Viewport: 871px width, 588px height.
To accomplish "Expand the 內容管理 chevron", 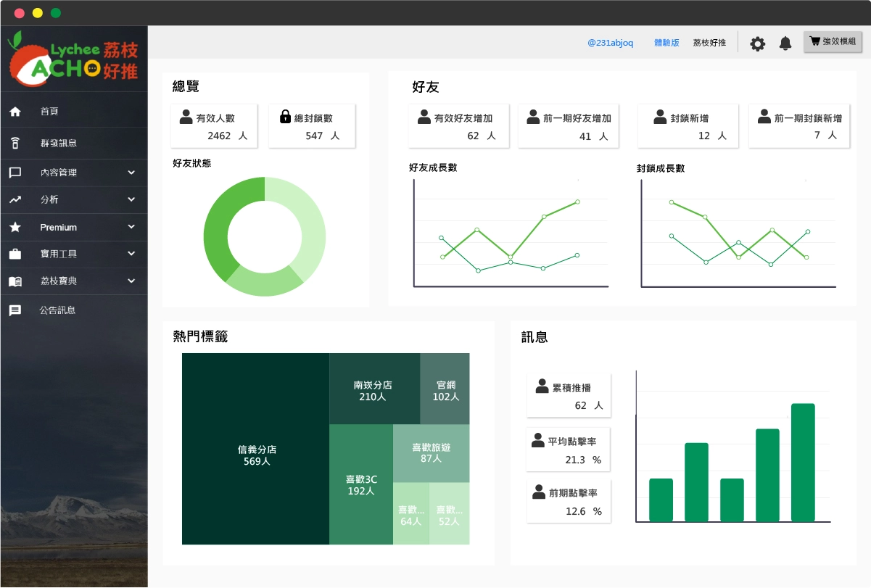I will click(x=131, y=173).
